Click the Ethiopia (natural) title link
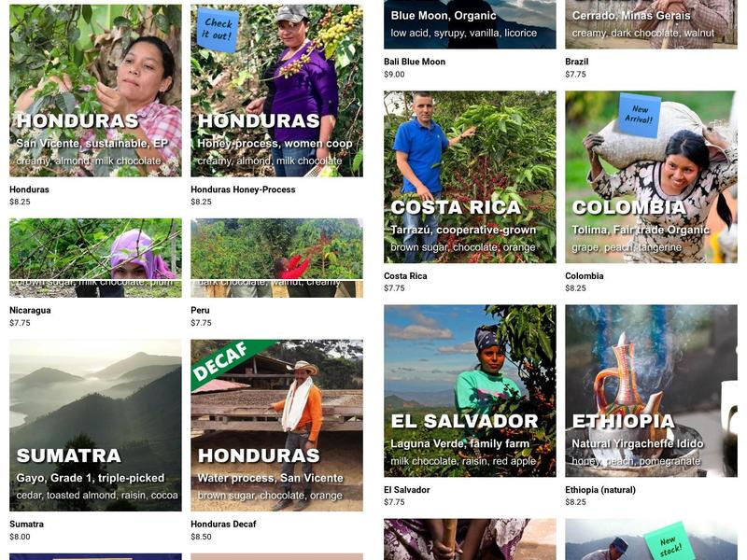 click(x=600, y=489)
